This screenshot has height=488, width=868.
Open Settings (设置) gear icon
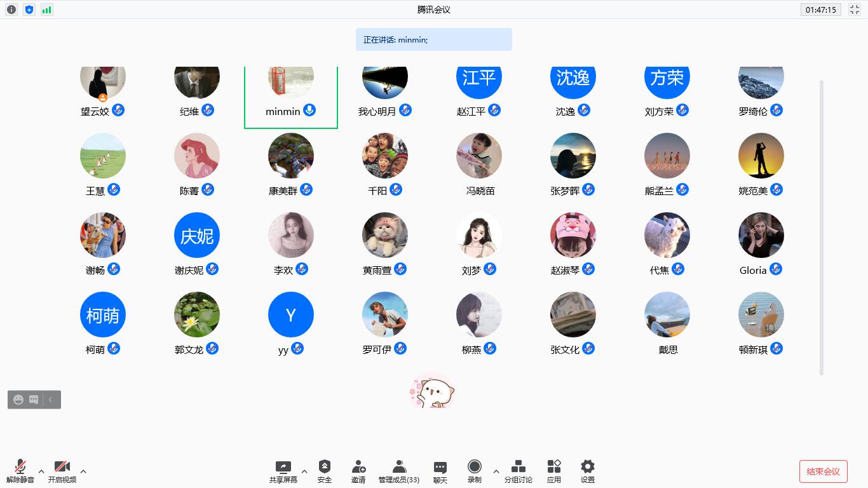point(587,471)
